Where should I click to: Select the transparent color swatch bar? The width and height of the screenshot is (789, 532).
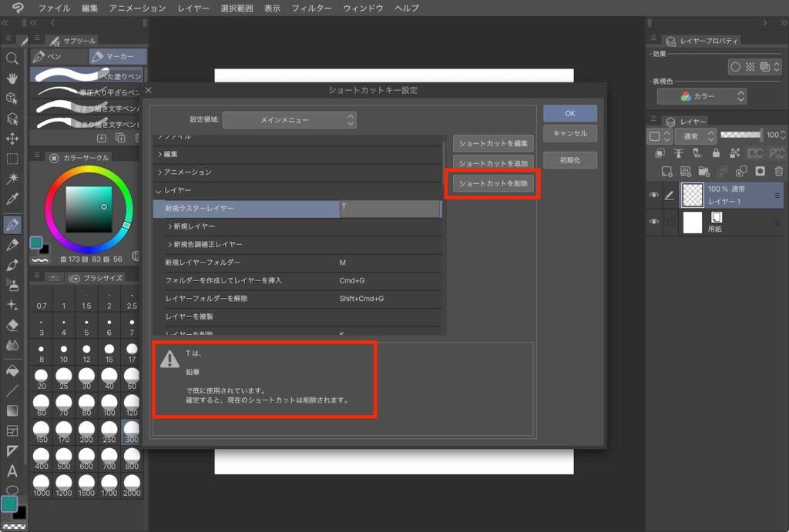click(15, 527)
